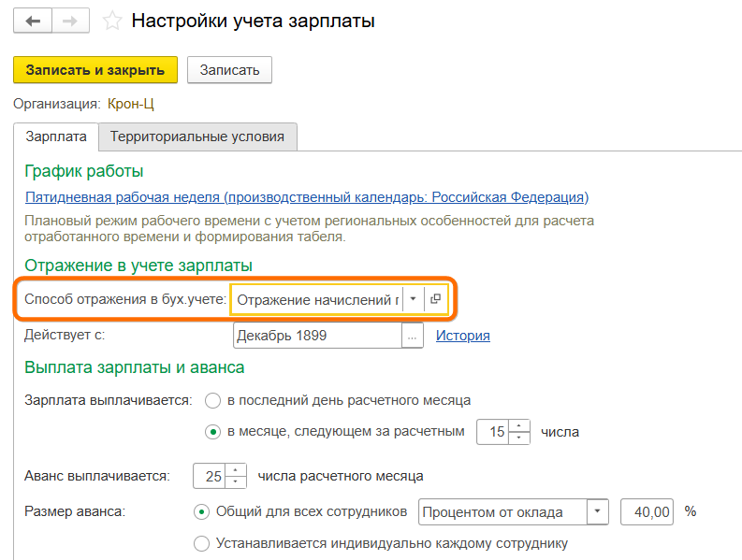Click salary day field showing 15
Image resolution: width=742 pixels, height=560 pixels.
pyautogui.click(x=492, y=432)
